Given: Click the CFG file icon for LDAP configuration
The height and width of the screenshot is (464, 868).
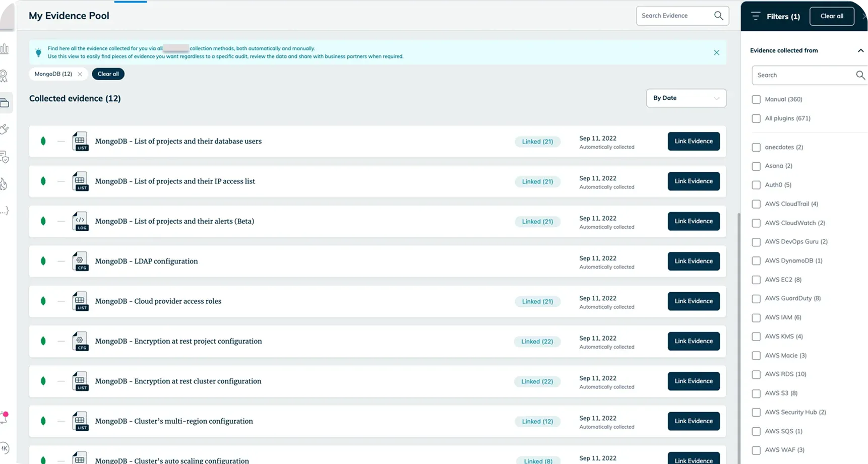Looking at the screenshot, I should tap(80, 261).
